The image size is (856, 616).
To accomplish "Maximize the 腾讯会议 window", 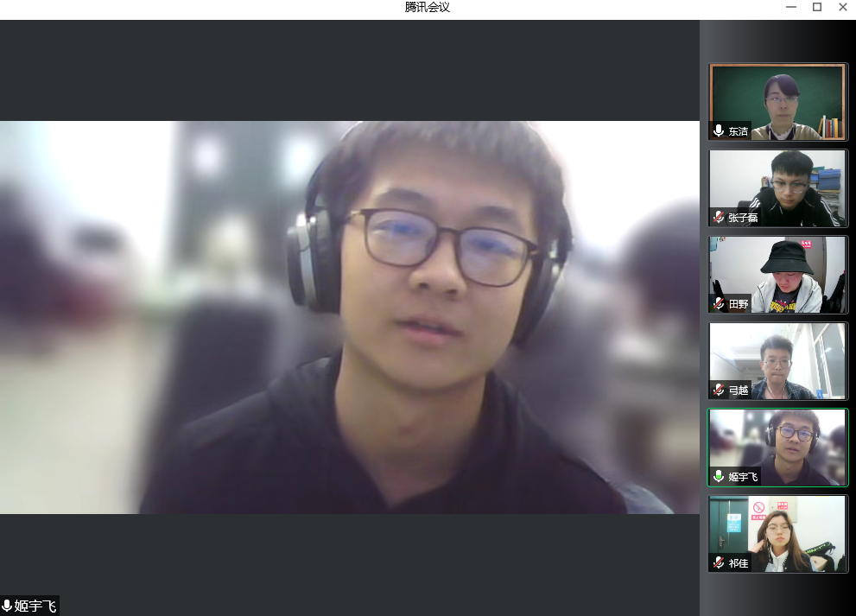I will coord(816,8).
